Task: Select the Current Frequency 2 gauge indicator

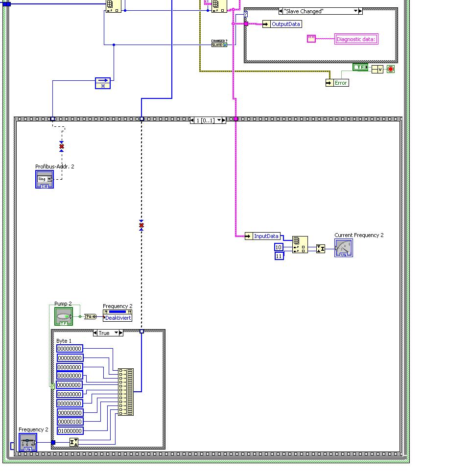Action: click(344, 248)
